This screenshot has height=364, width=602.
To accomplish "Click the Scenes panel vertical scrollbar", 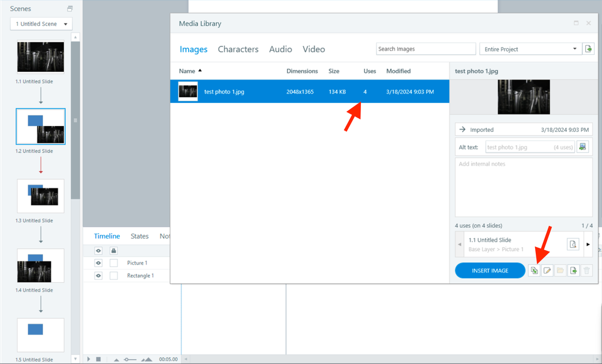I will [76, 120].
